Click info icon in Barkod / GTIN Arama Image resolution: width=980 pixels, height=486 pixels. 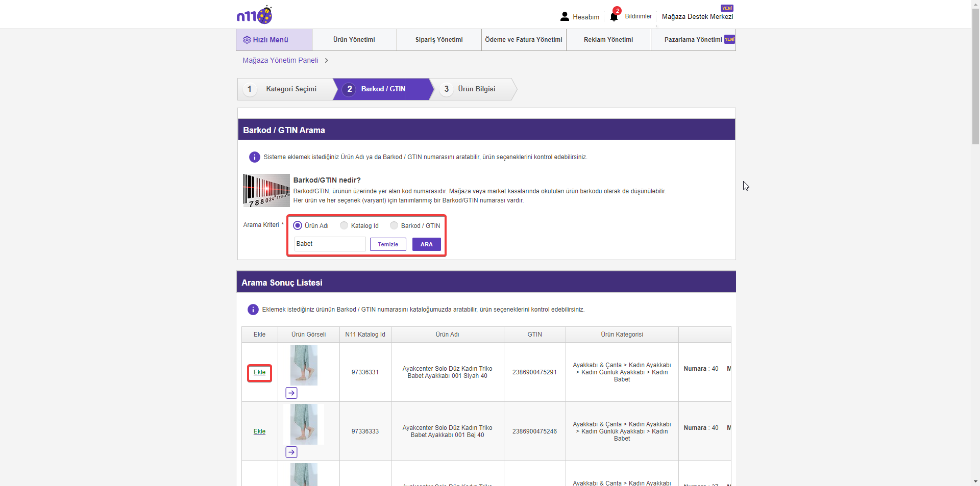[254, 157]
